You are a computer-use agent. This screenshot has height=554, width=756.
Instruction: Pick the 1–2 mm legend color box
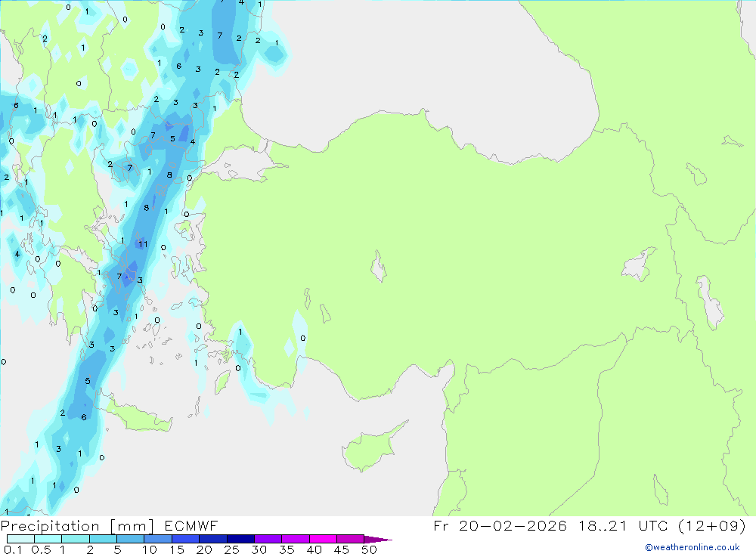click(x=75, y=539)
